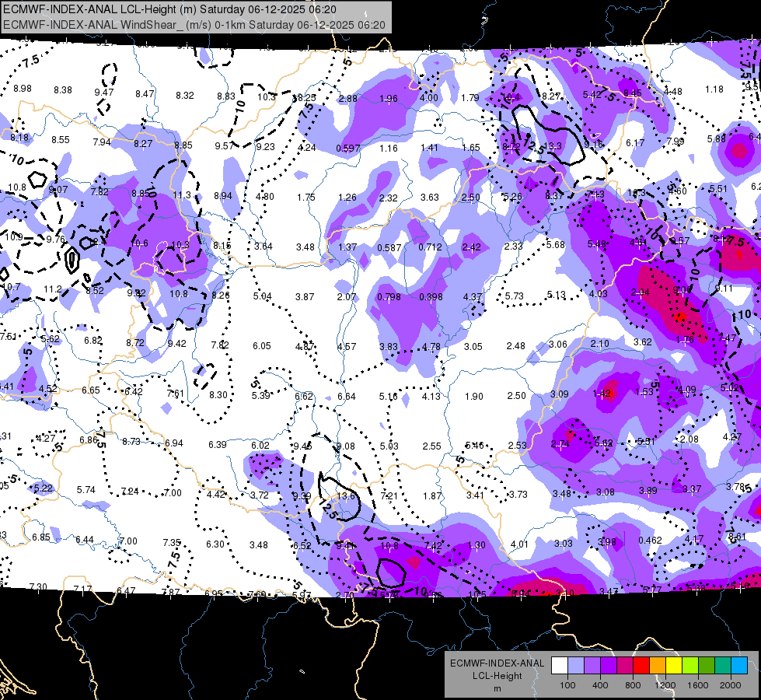Click the legend tick label '1600'
The image size is (761, 700).
coord(698,685)
